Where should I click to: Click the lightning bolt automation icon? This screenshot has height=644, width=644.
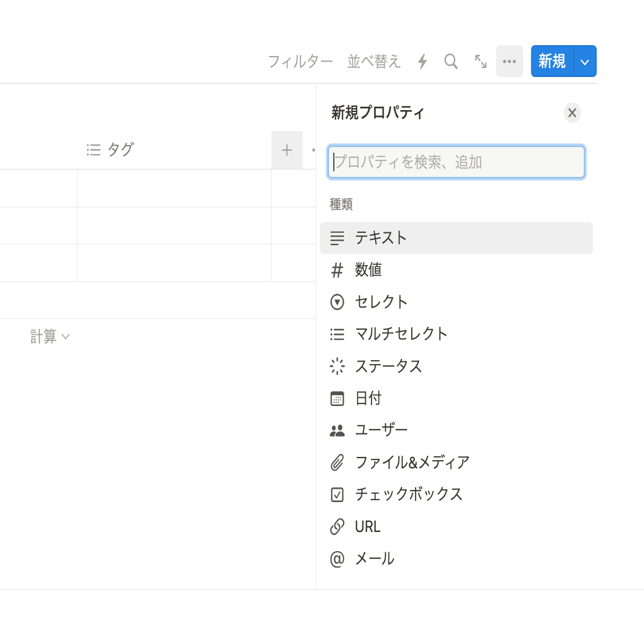[423, 62]
